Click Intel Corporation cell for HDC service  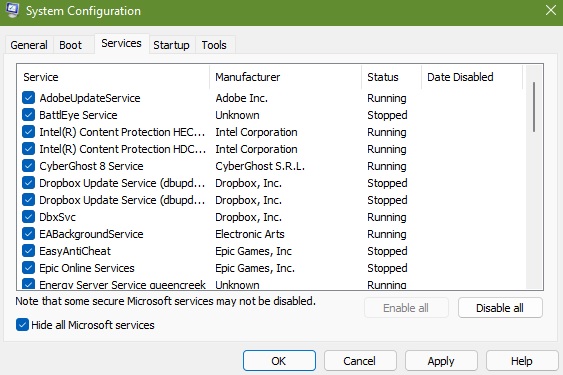click(256, 149)
